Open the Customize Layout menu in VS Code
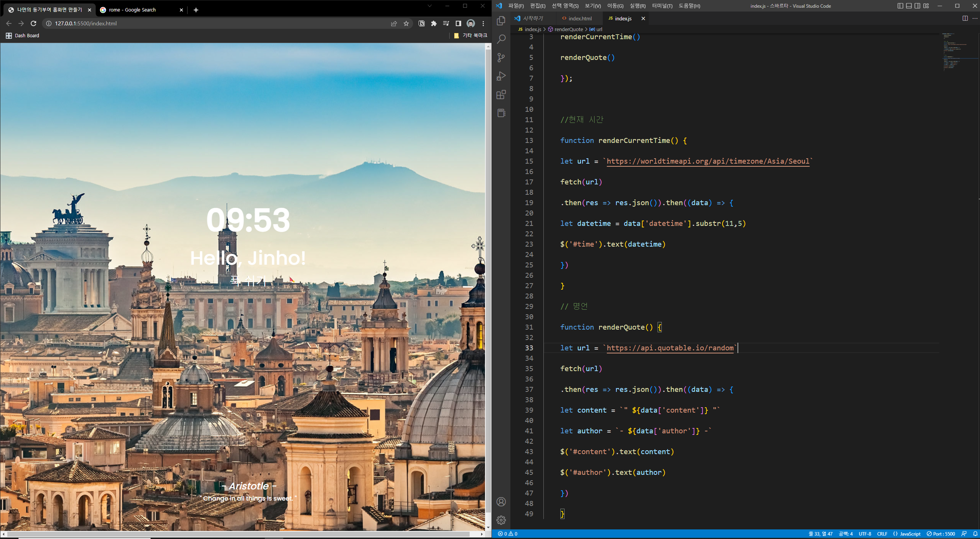This screenshot has width=980, height=539. click(x=926, y=6)
